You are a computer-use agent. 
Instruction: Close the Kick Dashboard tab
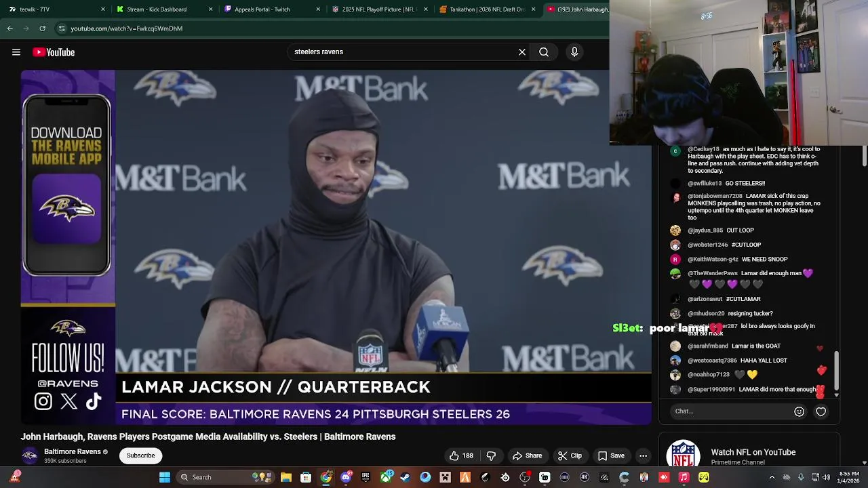coord(210,9)
